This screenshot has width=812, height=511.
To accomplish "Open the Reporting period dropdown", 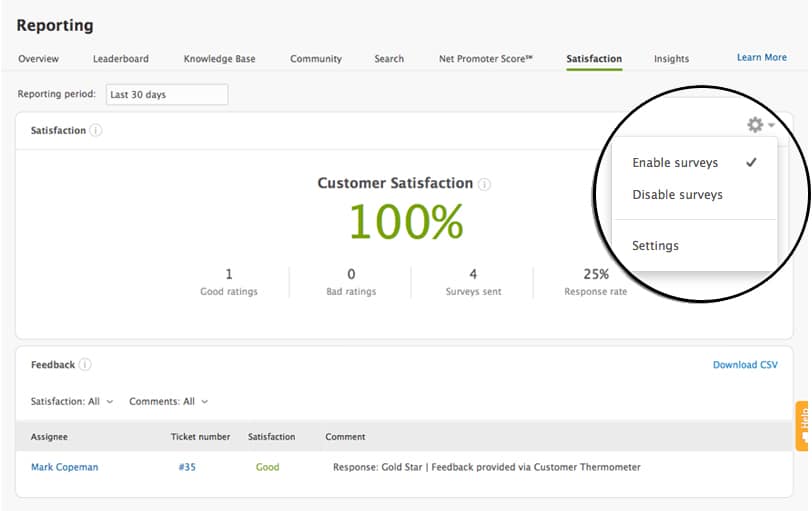I will 167,95.
